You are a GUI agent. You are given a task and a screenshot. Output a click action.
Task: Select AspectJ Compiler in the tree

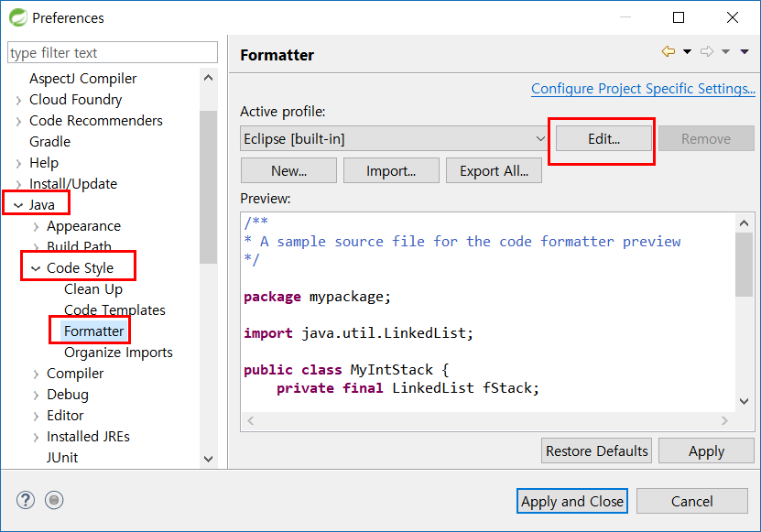83,79
